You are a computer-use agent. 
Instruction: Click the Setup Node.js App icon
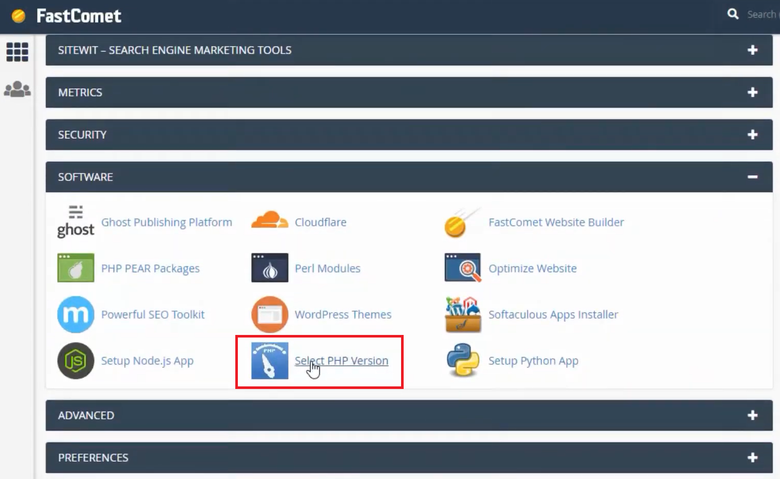(75, 360)
